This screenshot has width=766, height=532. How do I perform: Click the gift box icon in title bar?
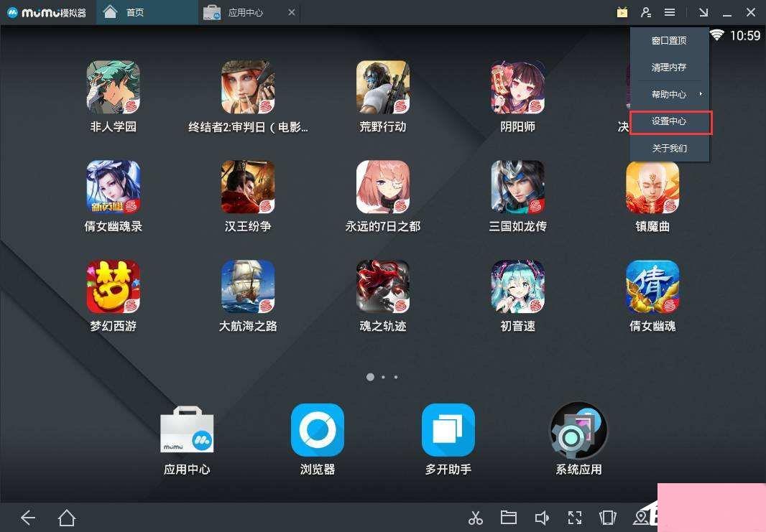point(622,12)
